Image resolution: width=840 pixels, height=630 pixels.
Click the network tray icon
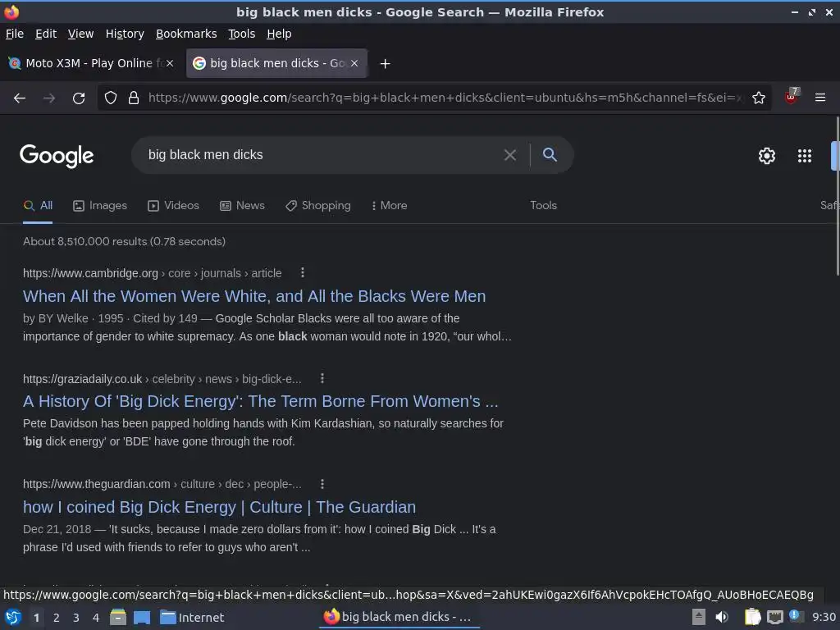pos(774,617)
